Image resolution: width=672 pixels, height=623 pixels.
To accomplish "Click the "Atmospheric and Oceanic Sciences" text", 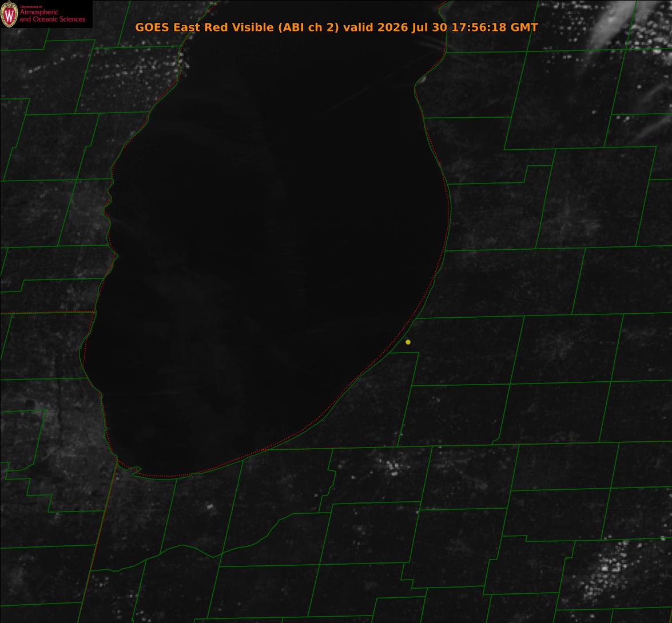I will click(x=52, y=16).
